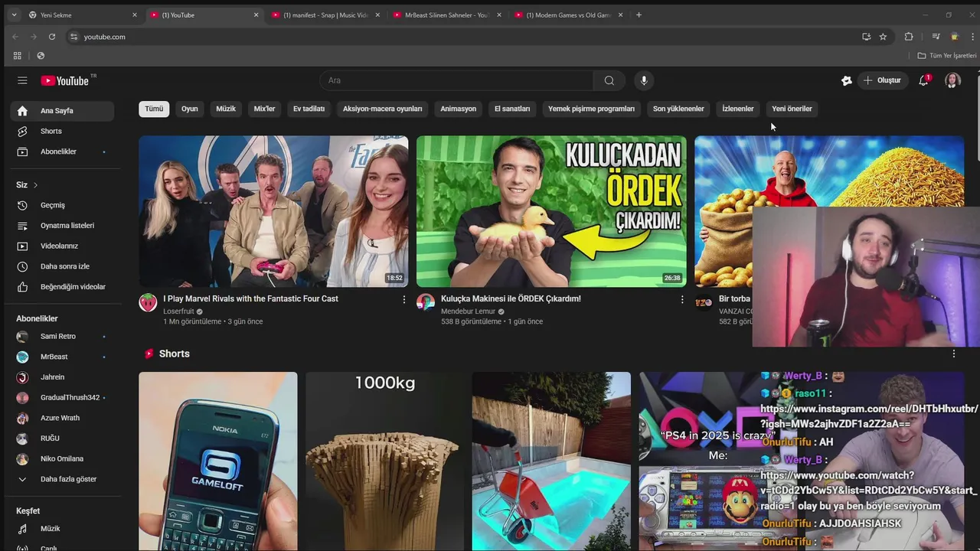Open the Nokia Gameloft Shorts thumbnail
This screenshot has height=551, width=980.
coord(218,461)
